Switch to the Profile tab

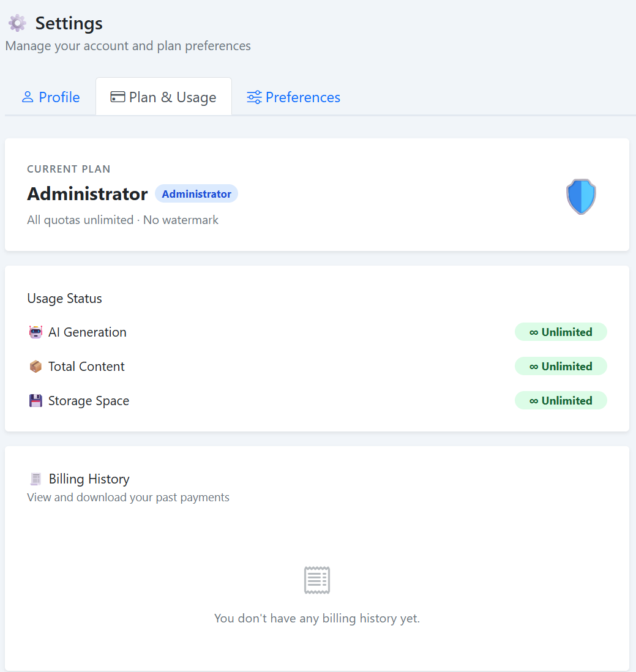[x=51, y=97]
